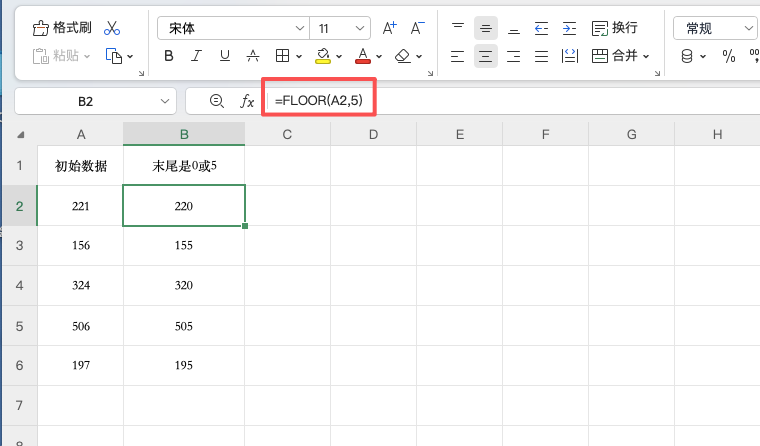The width and height of the screenshot is (760, 446).
Task: Click the eraser clear formatting icon
Action: [403, 56]
